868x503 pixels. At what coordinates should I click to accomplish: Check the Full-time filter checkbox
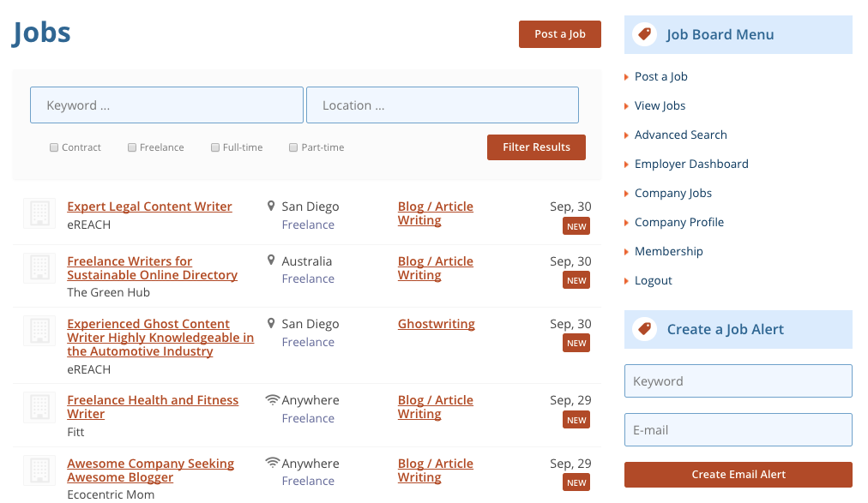(214, 147)
